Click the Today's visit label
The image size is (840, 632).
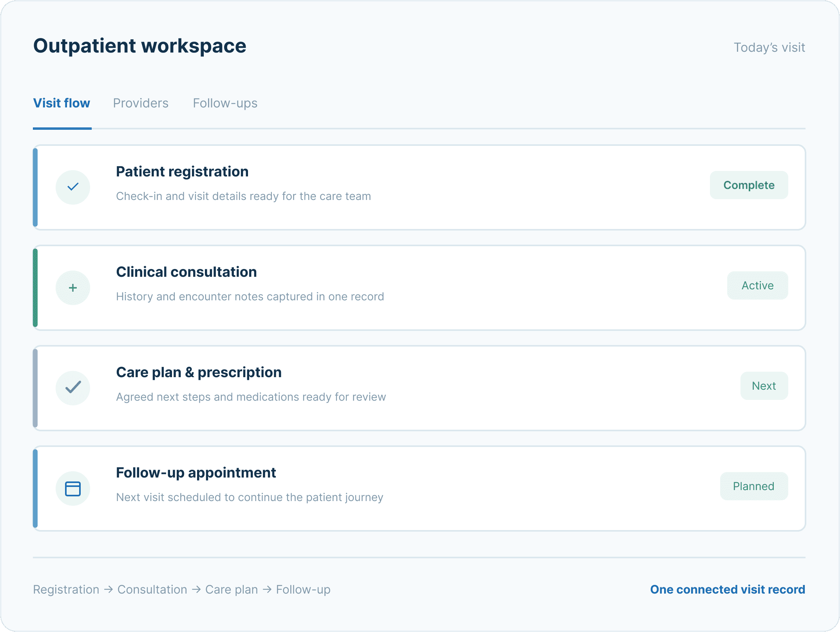[769, 47]
